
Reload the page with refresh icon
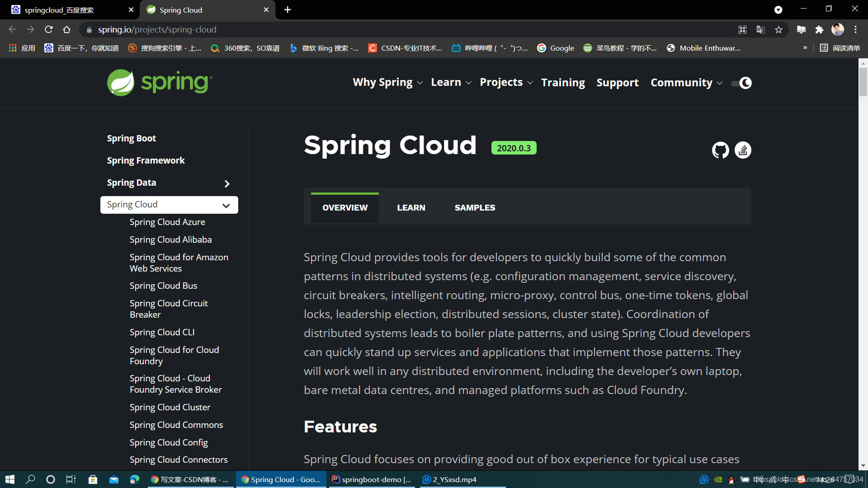tap(49, 29)
